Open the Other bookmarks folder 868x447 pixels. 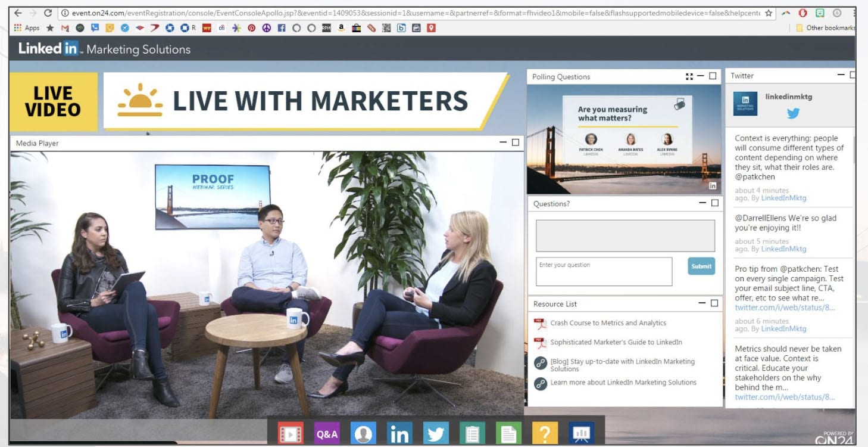(x=826, y=28)
